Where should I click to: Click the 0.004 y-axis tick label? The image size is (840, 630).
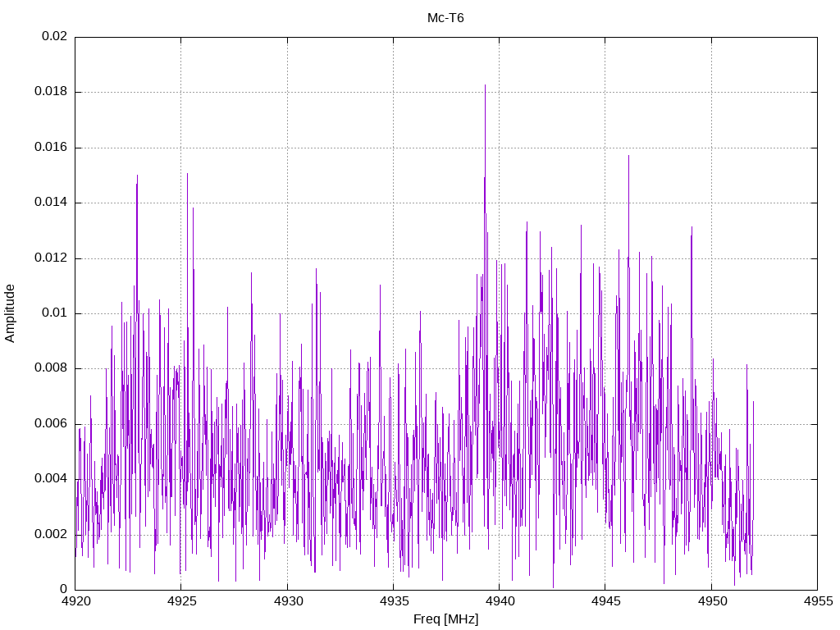(x=51, y=478)
